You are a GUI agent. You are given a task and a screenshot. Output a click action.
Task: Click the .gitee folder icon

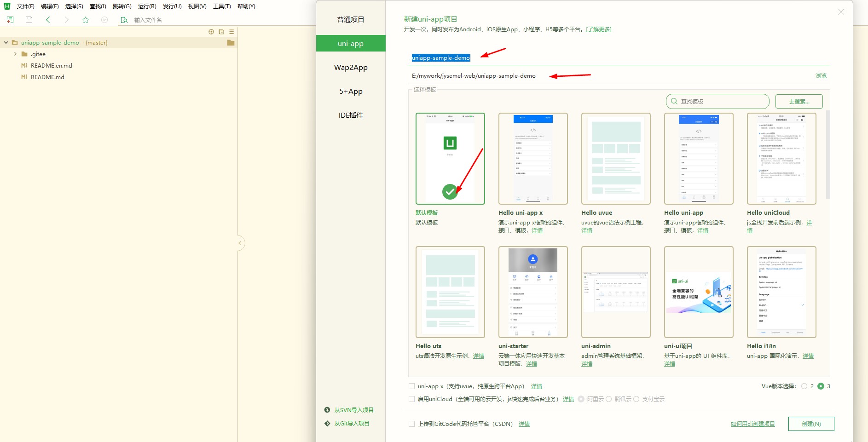tap(24, 54)
